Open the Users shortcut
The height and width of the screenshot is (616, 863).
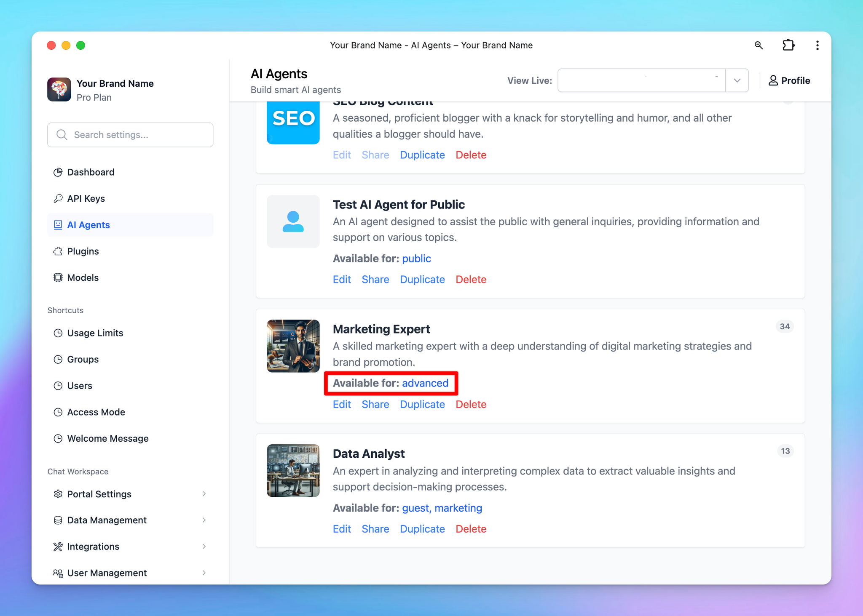(130, 386)
